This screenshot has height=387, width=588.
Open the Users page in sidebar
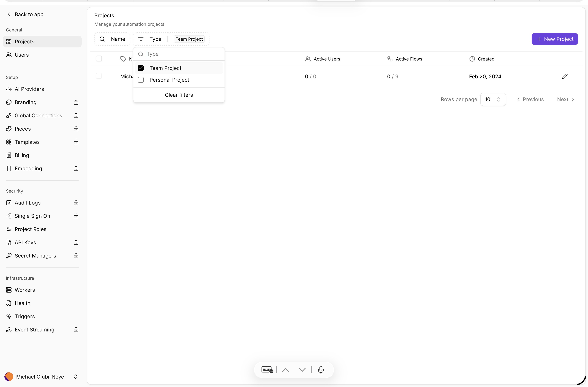coord(21,55)
